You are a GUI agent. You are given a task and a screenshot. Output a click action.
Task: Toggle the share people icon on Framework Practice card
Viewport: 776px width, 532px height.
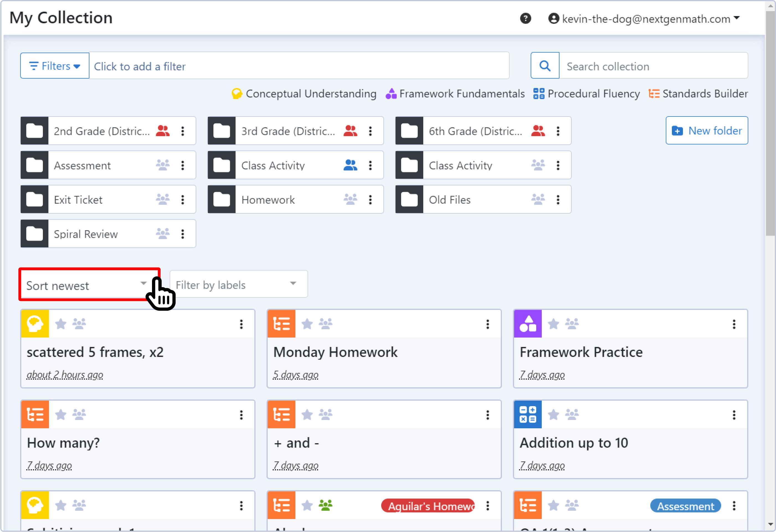click(x=572, y=324)
